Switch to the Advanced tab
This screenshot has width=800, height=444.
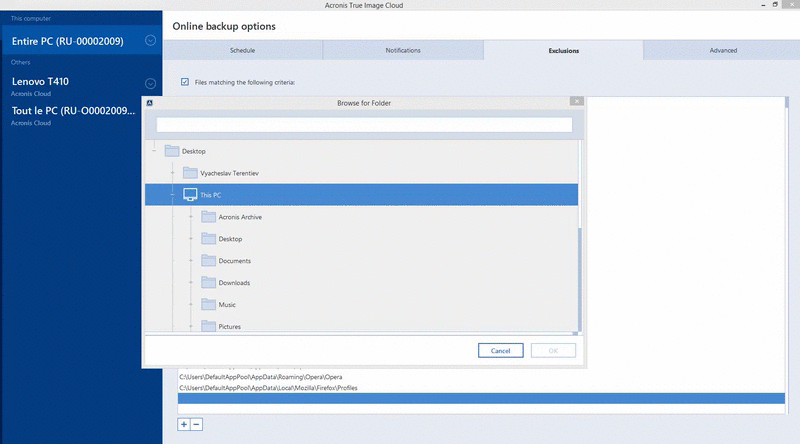click(x=723, y=51)
